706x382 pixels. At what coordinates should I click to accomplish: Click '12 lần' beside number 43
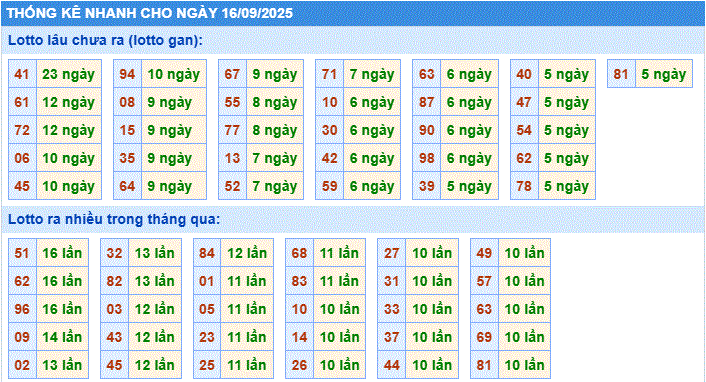tap(155, 337)
